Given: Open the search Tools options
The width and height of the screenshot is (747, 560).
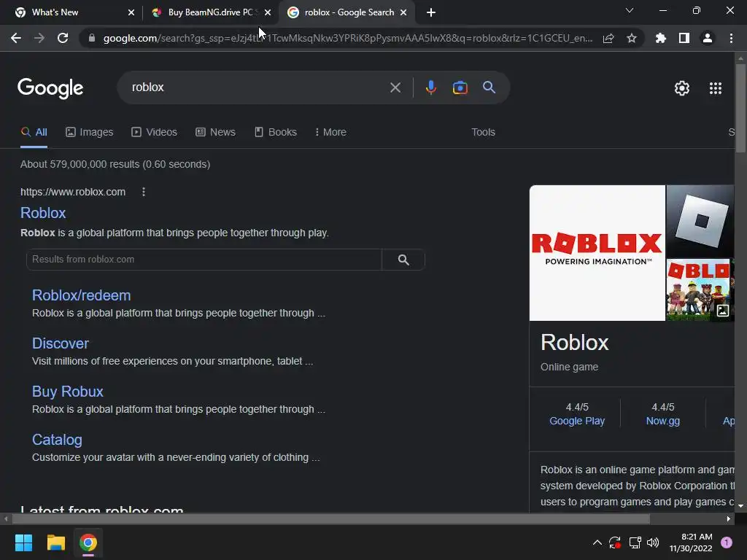Looking at the screenshot, I should 483,132.
